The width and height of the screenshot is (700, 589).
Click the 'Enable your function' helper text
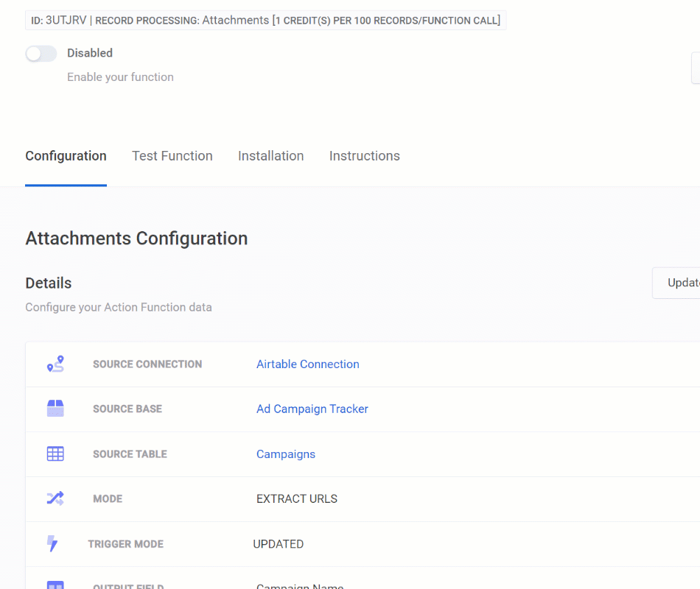pyautogui.click(x=120, y=77)
